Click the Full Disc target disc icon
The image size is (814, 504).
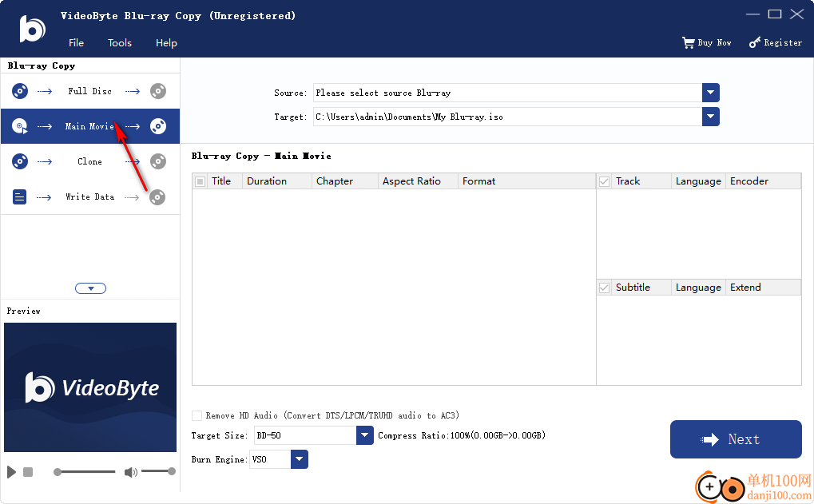coord(158,91)
